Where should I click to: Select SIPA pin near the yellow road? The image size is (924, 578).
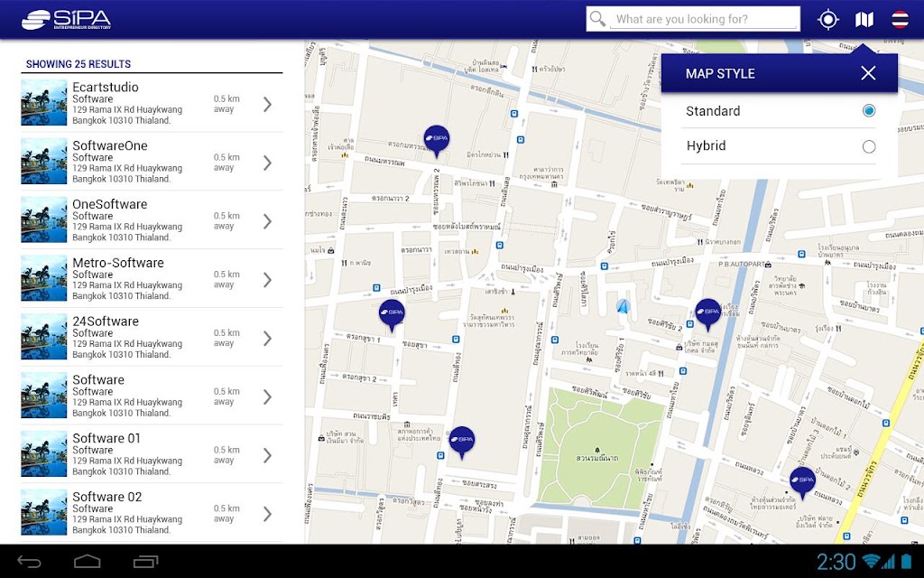pos(802,483)
